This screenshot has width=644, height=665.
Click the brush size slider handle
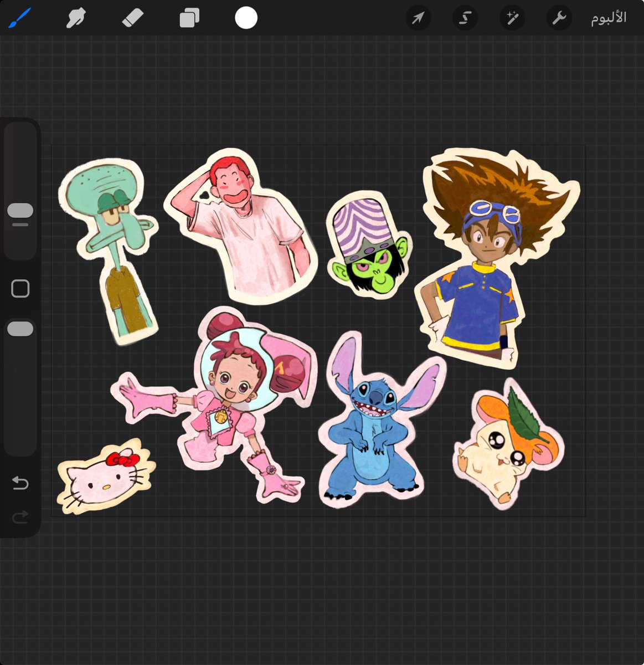(20, 211)
